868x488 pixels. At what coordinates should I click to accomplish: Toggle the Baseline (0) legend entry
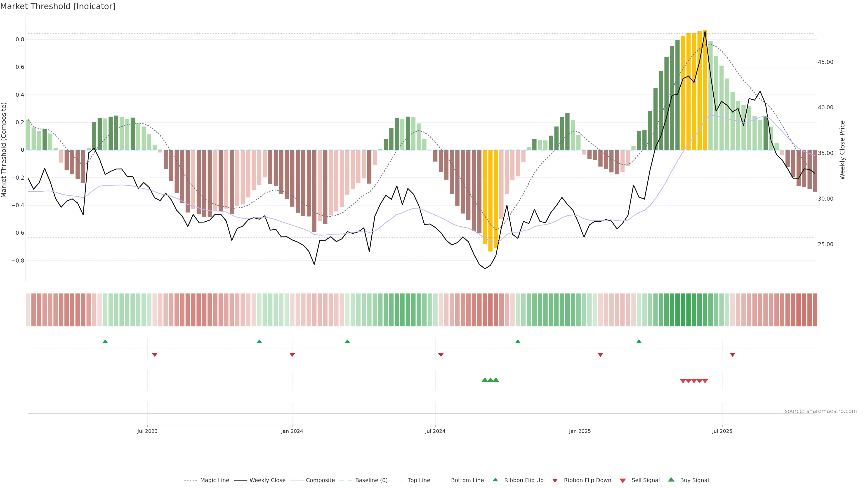(x=371, y=480)
